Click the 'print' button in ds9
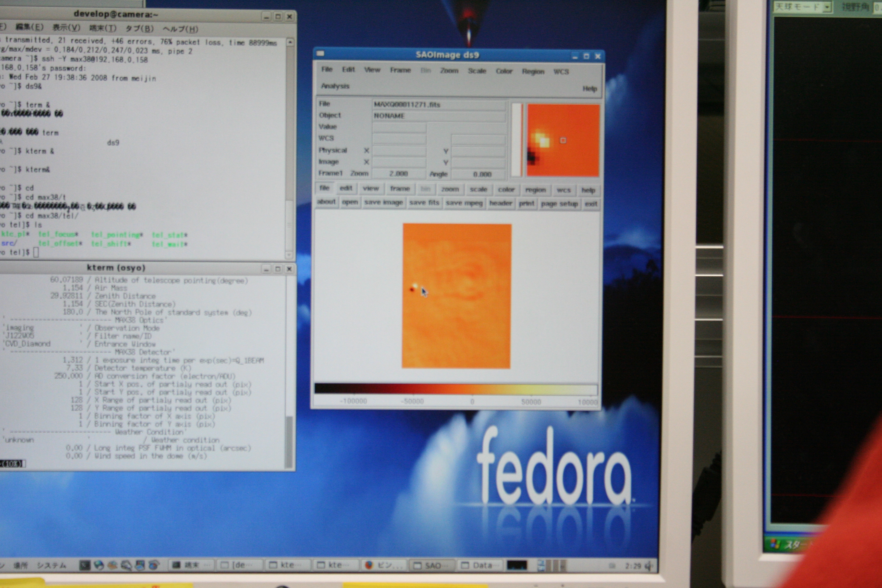Screen dimensions: 882x588 click(526, 204)
